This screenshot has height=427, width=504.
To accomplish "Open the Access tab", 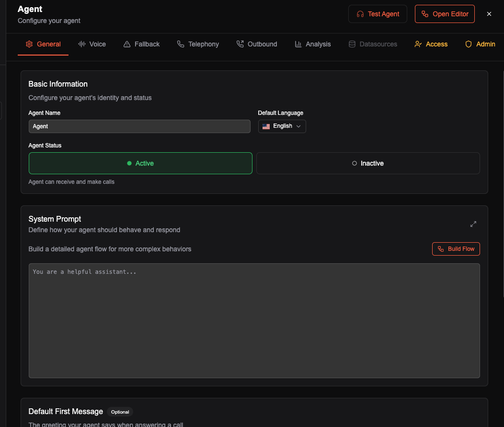I will coord(431,44).
